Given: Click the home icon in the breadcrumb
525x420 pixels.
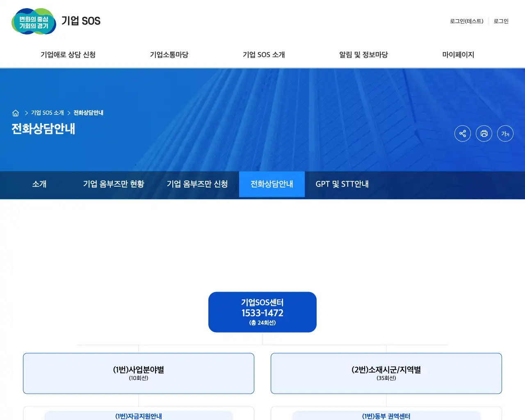Looking at the screenshot, I should click(x=16, y=112).
